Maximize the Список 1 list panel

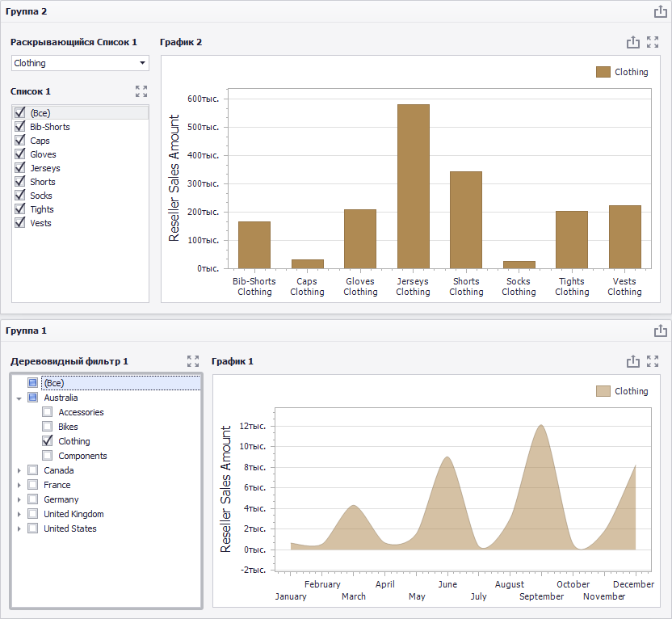141,91
